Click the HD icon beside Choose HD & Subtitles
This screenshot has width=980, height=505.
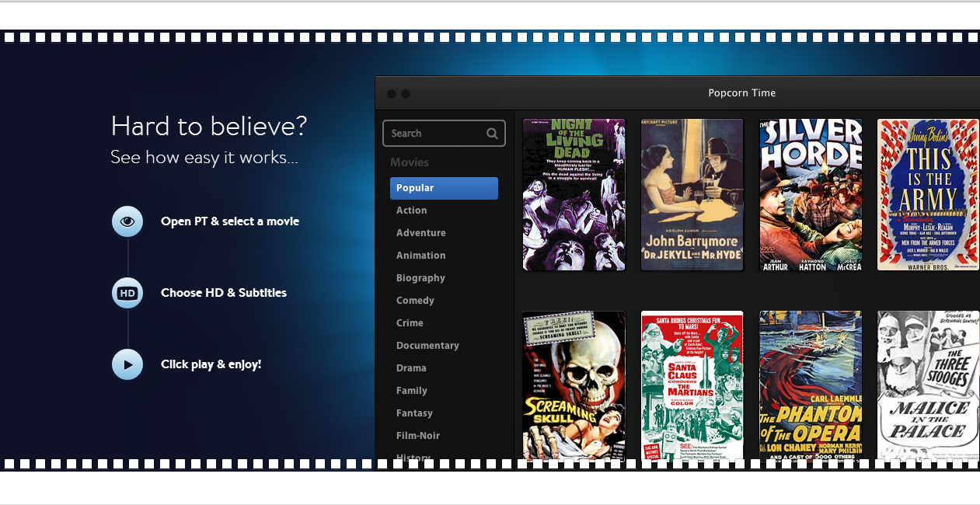[x=127, y=293]
